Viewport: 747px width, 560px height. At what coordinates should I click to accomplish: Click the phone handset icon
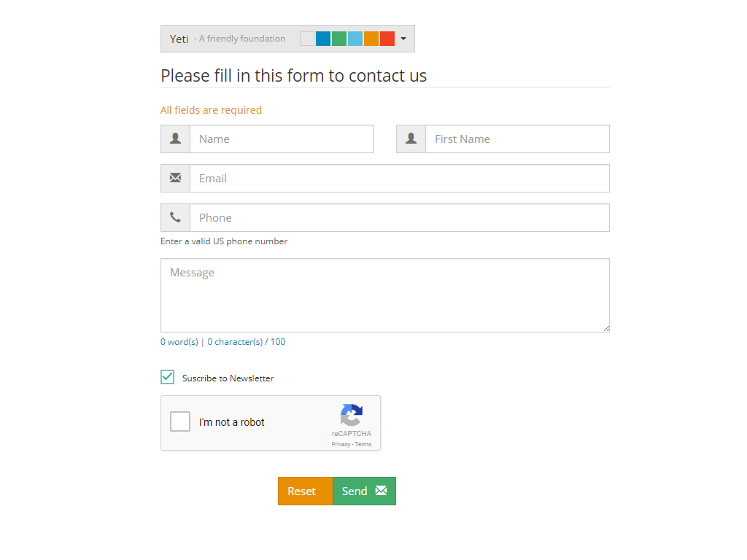pos(175,217)
